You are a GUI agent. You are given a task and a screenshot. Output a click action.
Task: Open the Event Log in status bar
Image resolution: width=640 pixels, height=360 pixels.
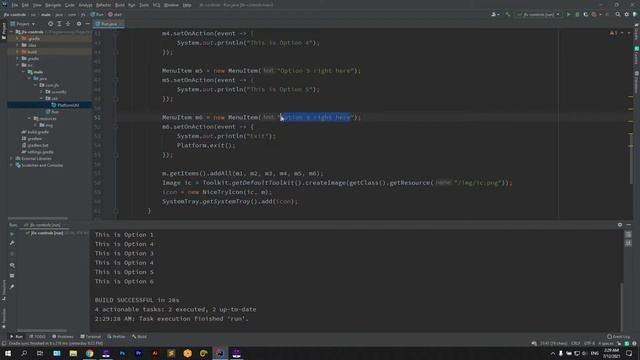618,337
